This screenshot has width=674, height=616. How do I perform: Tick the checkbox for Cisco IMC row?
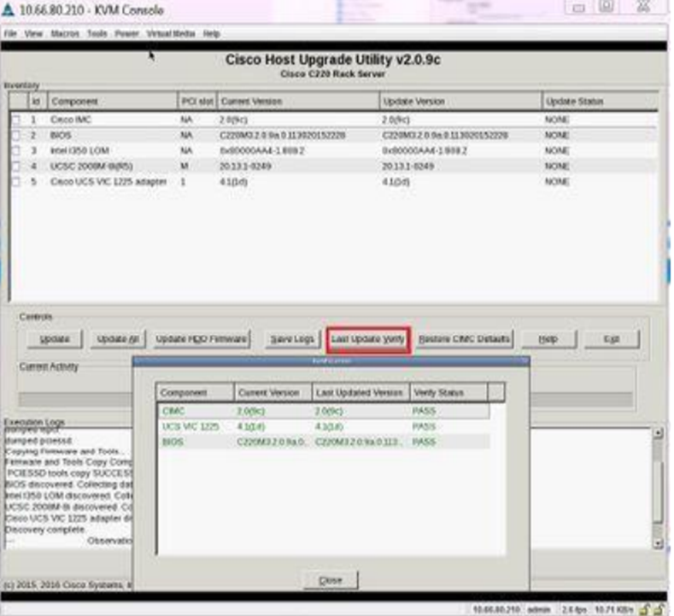coord(16,120)
